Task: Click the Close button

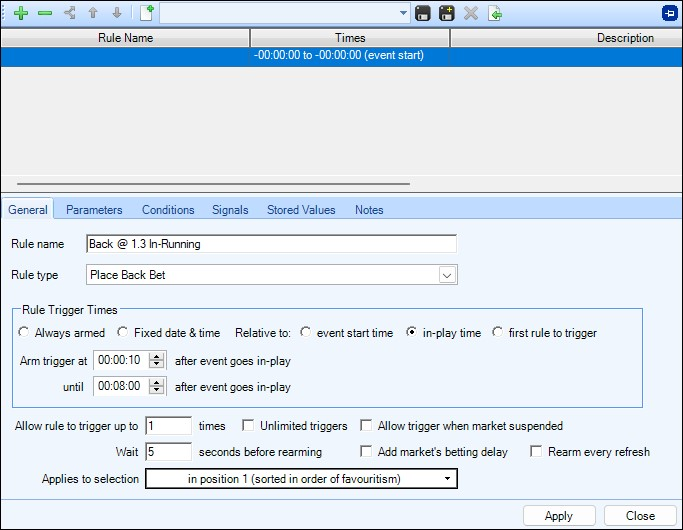Action: coord(640,516)
